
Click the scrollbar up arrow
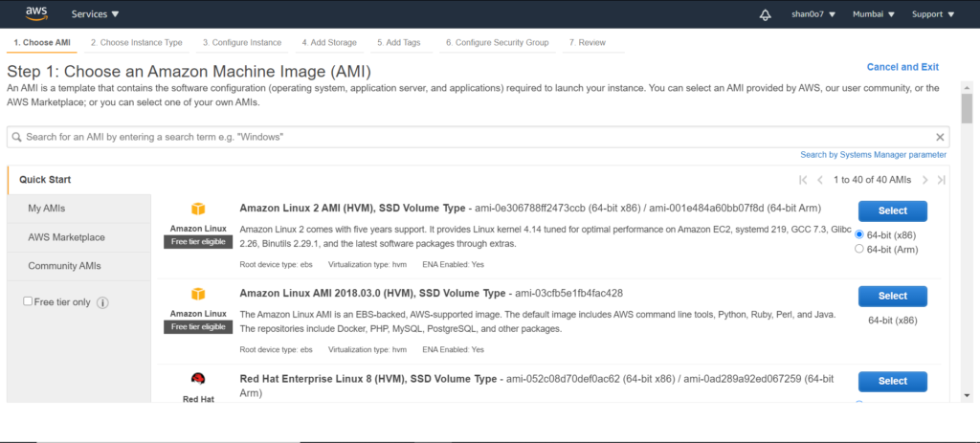pyautogui.click(x=967, y=87)
